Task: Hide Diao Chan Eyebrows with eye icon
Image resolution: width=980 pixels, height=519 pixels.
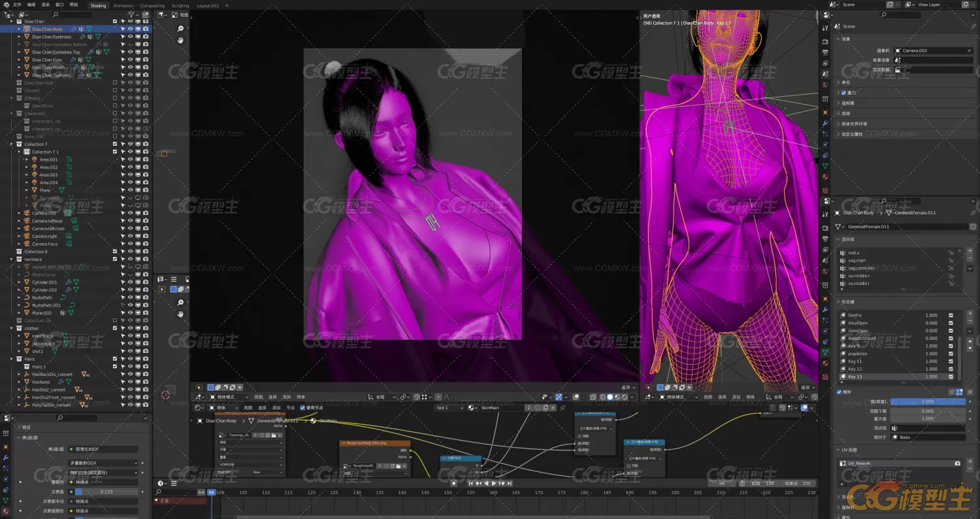Action: 130,37
